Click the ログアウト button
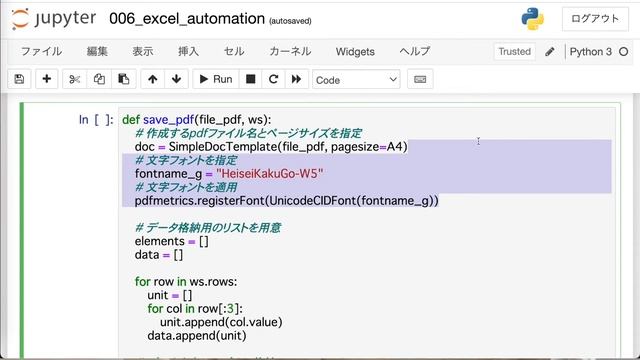Screen dimensions: 640x360 pyautogui.click(x=595, y=19)
